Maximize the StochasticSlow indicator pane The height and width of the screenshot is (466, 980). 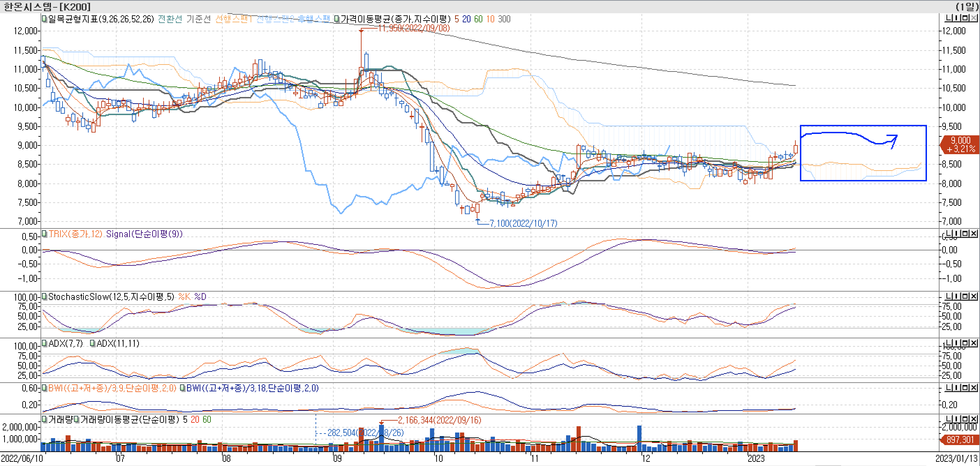pyautogui.click(x=965, y=296)
